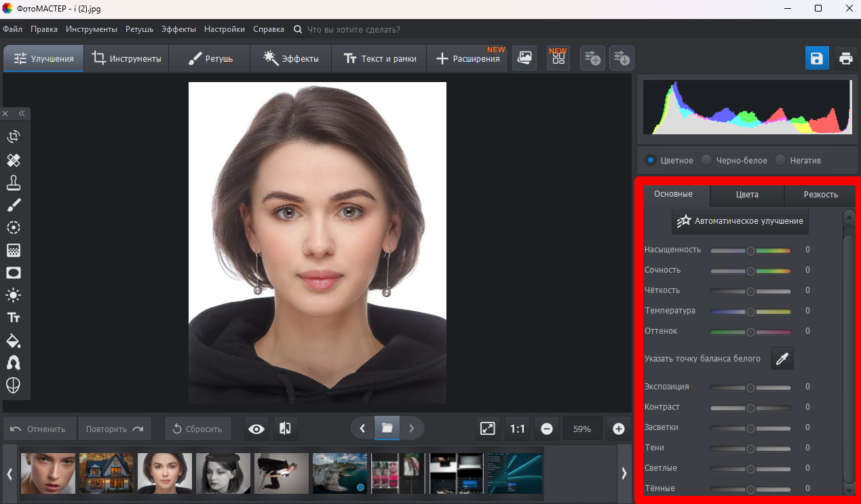Select Негатив radio button
Viewport: 861px width, 504px height.
(x=780, y=161)
